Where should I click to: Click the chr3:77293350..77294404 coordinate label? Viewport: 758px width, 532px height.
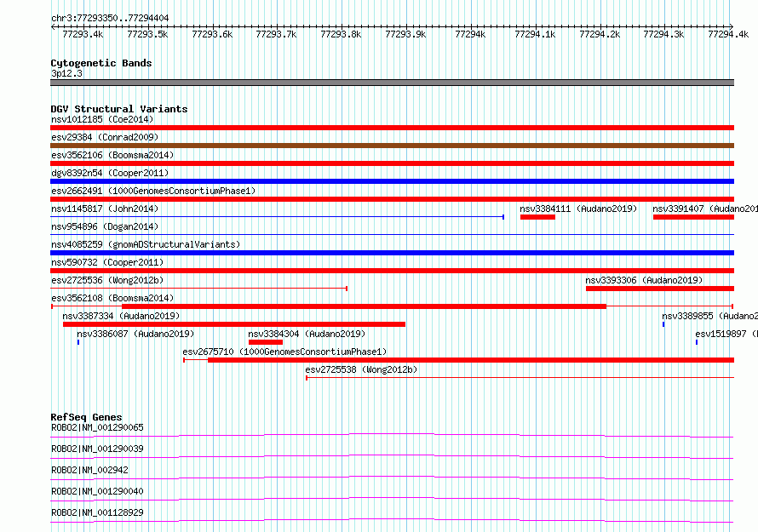(110, 18)
